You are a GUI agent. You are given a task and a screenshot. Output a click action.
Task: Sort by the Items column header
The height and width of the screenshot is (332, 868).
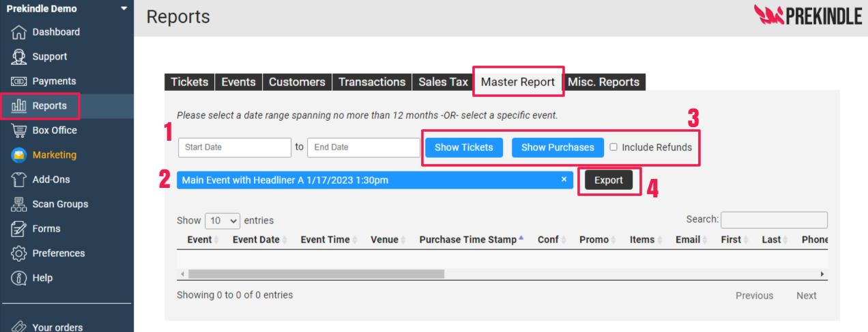click(x=646, y=240)
